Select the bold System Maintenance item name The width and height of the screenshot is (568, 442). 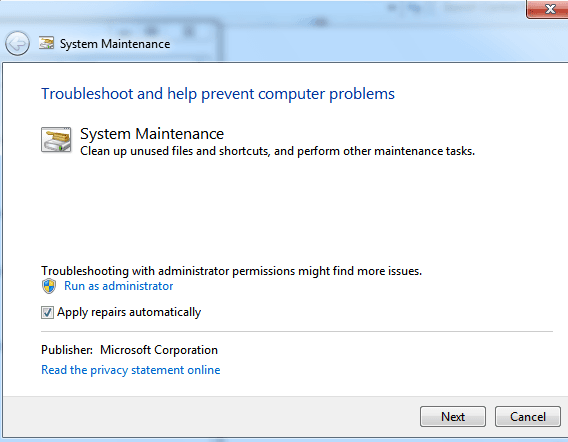click(152, 134)
